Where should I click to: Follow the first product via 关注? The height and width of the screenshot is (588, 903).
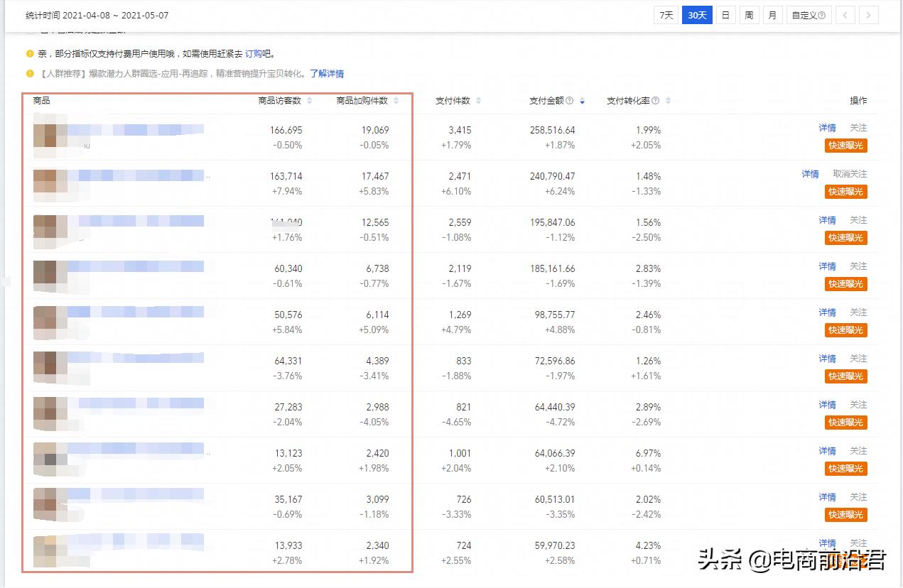[858, 128]
